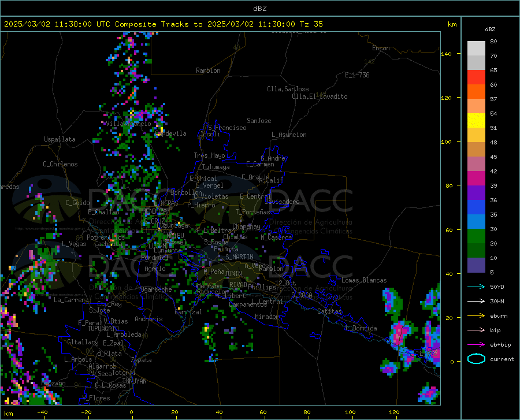Click the Encon label at top right
Image resolution: width=520 pixels, height=420 pixels.
[381, 48]
